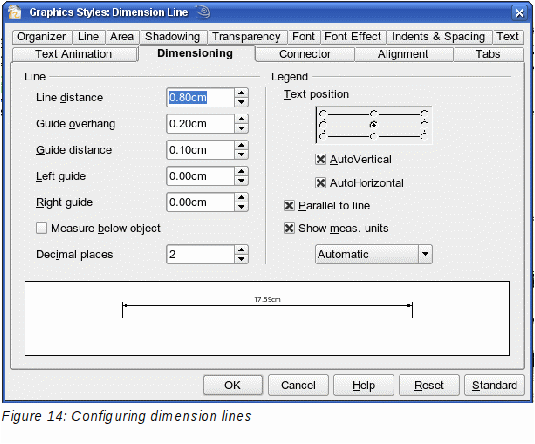535x444 pixels.
Task: Open Help for this dialog
Action: pos(363,385)
